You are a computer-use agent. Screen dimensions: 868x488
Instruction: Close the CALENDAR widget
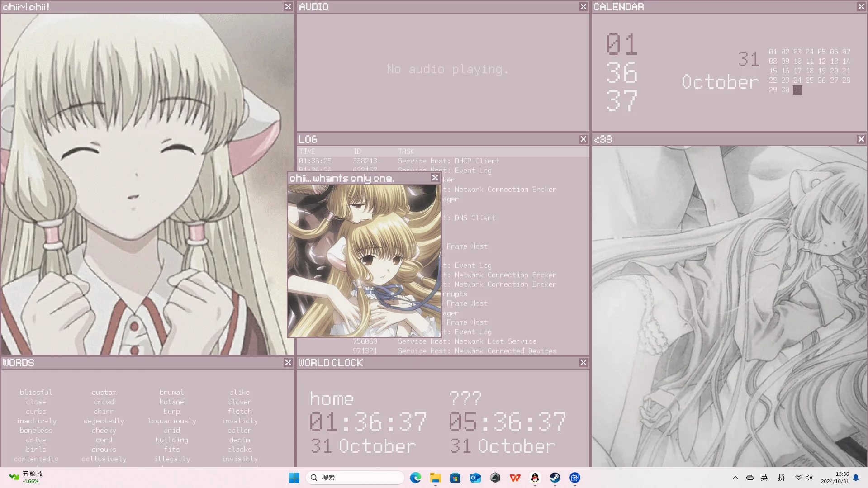861,6
